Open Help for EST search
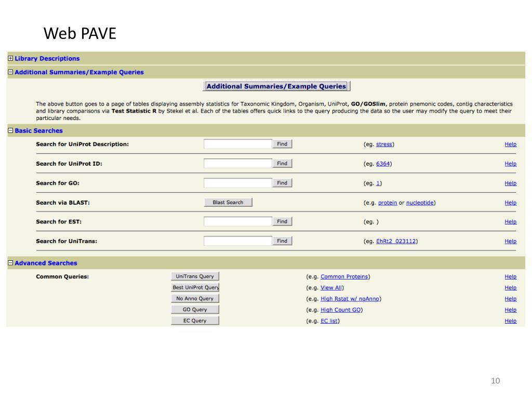The height and width of the screenshot is (399, 532). click(x=510, y=221)
